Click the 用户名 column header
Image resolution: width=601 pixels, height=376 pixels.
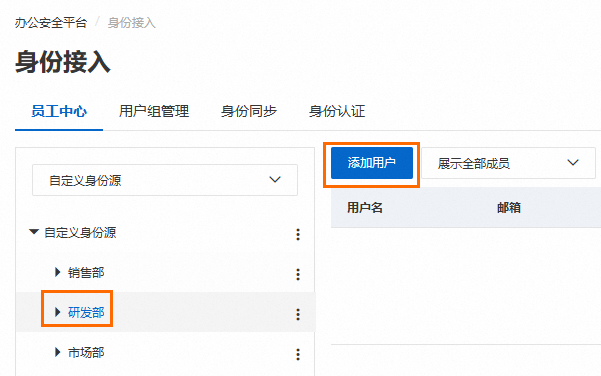(365, 208)
